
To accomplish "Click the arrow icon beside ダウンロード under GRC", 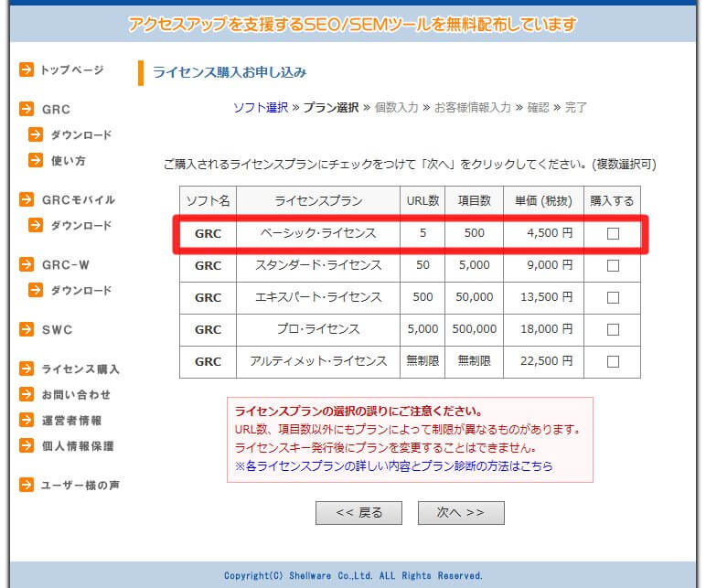I will pyautogui.click(x=35, y=134).
